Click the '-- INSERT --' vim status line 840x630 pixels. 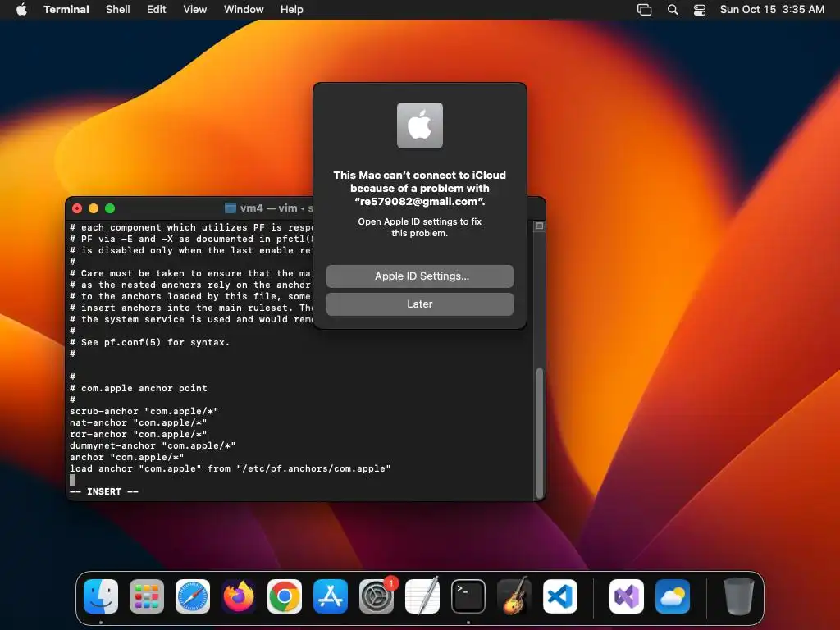pos(104,492)
